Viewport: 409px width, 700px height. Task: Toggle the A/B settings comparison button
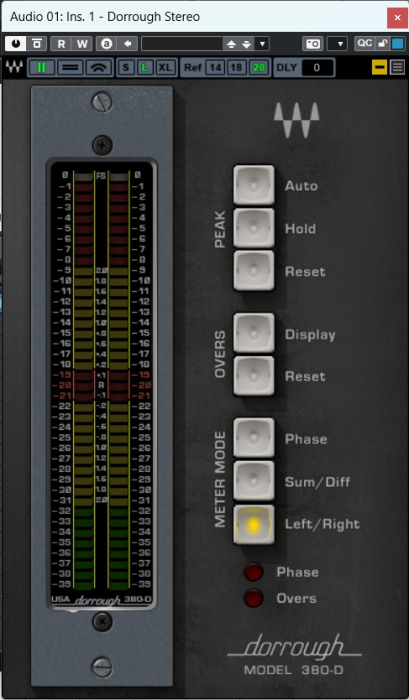click(x=106, y=43)
